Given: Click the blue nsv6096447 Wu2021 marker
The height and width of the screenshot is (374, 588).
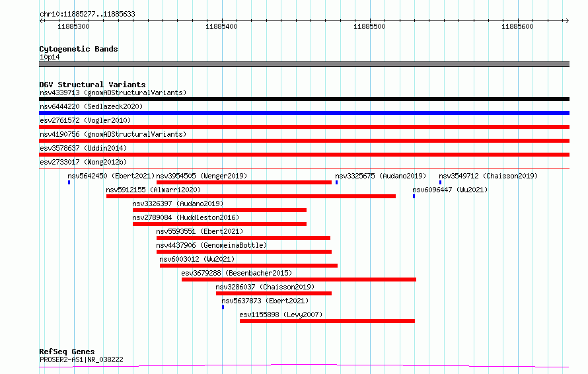Looking at the screenshot, I should click(x=414, y=196).
